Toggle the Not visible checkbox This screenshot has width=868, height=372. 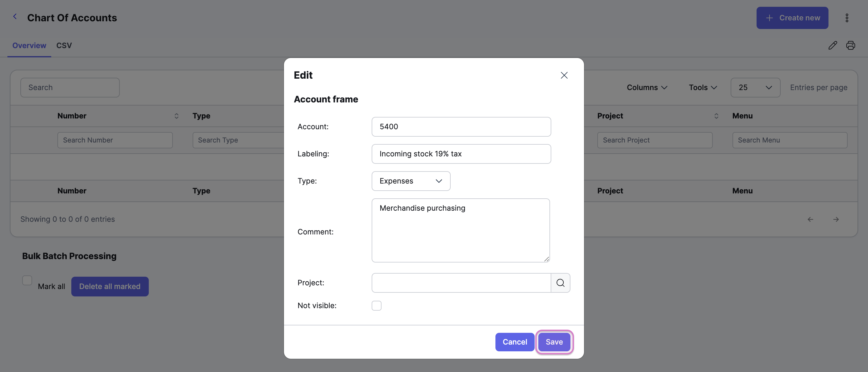tap(376, 306)
